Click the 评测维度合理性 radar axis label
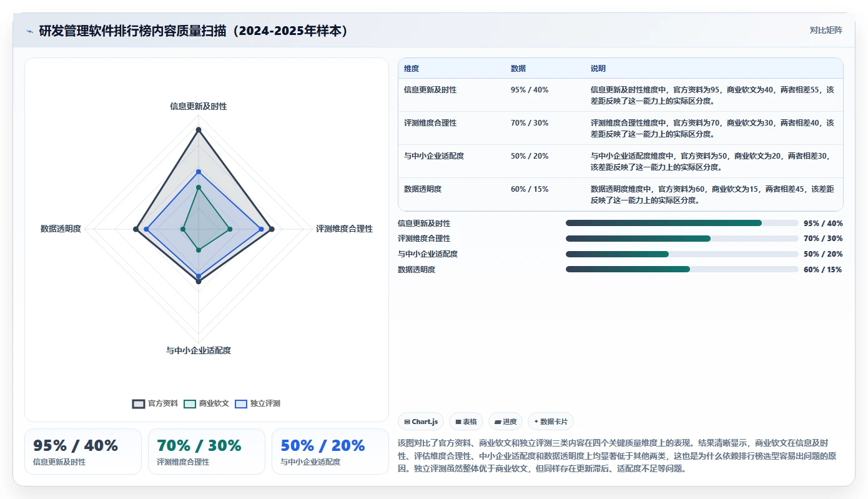Image resolution: width=868 pixels, height=499 pixels. pos(344,229)
